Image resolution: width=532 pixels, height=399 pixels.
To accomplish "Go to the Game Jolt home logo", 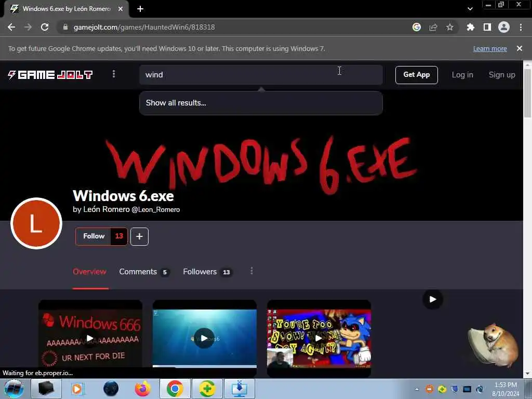I will [x=50, y=75].
